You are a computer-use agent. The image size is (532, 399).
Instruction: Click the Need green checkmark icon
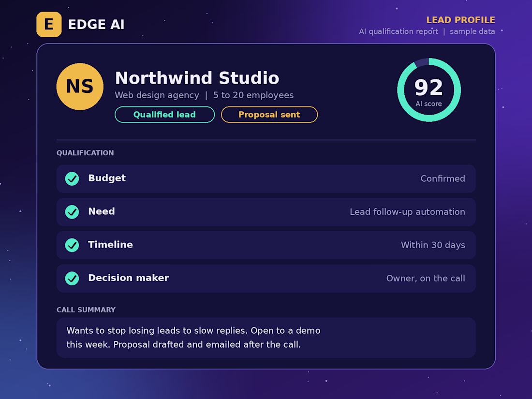[x=72, y=212]
